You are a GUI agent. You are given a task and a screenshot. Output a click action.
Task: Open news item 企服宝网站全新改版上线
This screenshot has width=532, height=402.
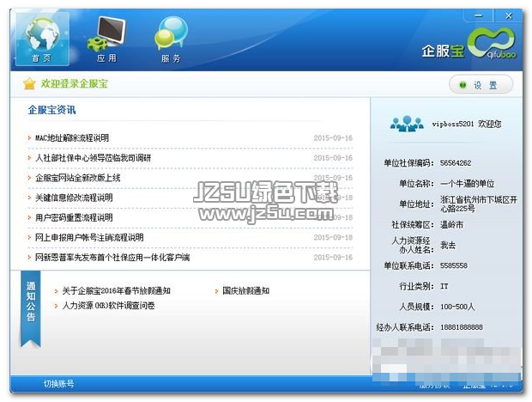point(78,178)
